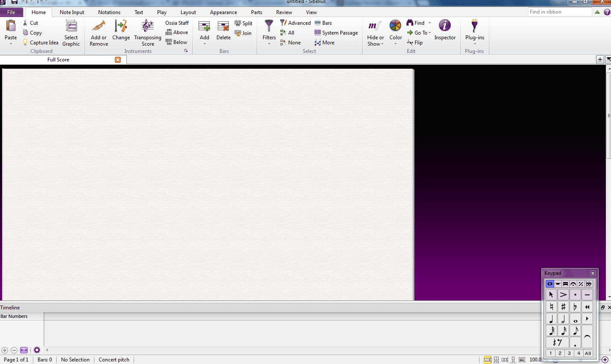Open the Plug-ins dropdown
Screen dimensions: 611x364
[474, 44]
